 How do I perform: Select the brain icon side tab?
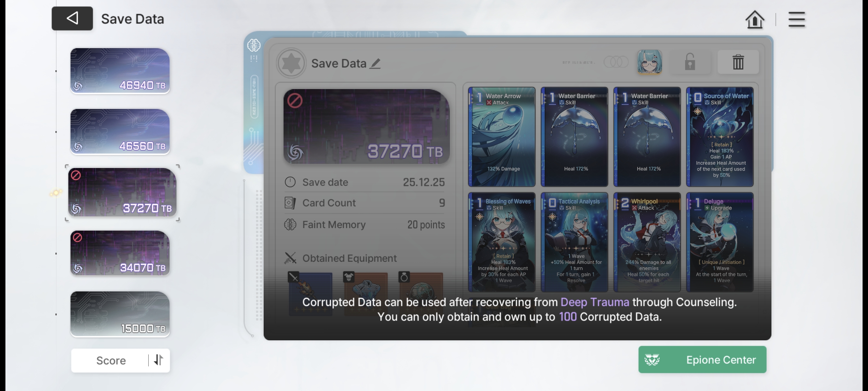pos(254,46)
